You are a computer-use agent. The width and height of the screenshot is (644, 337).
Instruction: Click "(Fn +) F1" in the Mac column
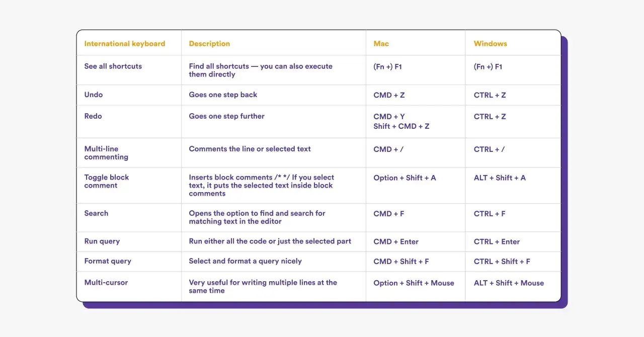(387, 66)
